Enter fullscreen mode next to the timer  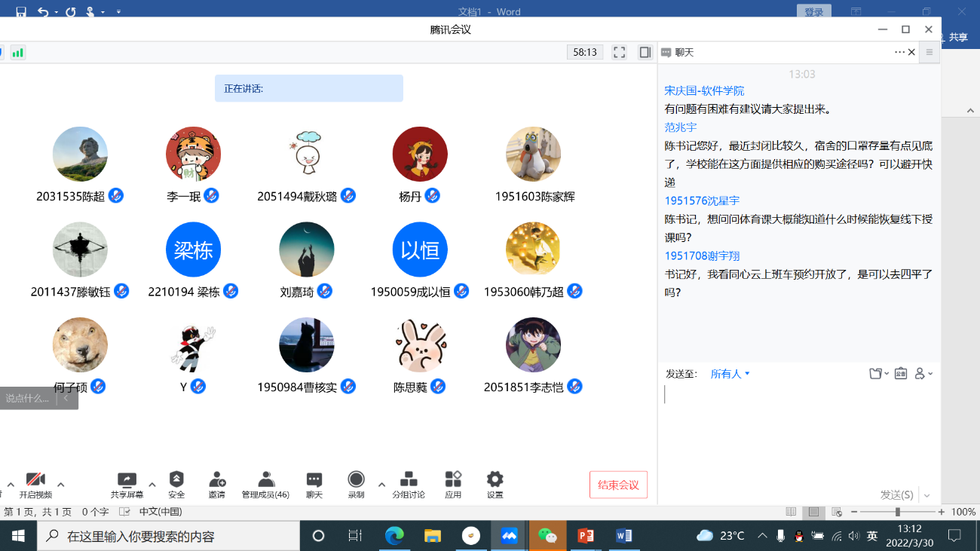[619, 52]
